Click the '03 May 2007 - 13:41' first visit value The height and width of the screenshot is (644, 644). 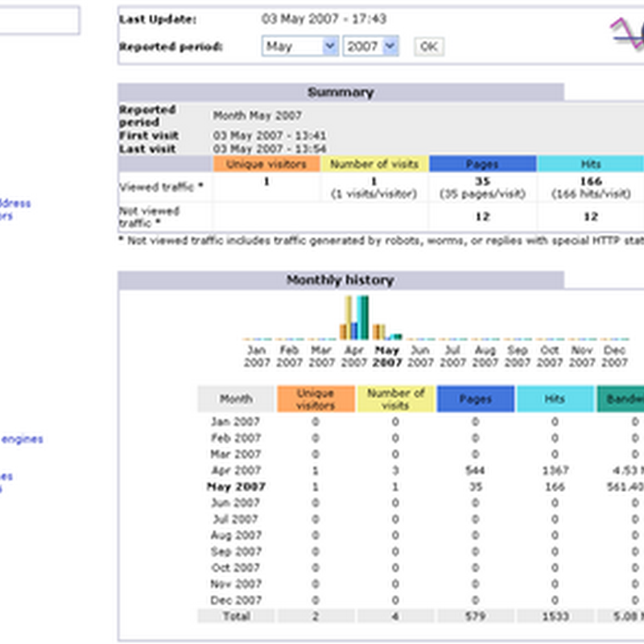click(270, 135)
